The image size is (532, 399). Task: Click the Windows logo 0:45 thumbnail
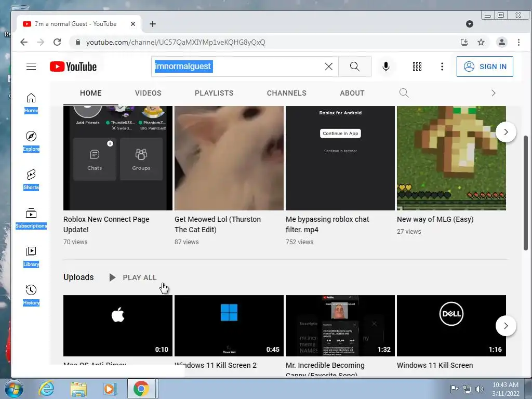(x=229, y=326)
